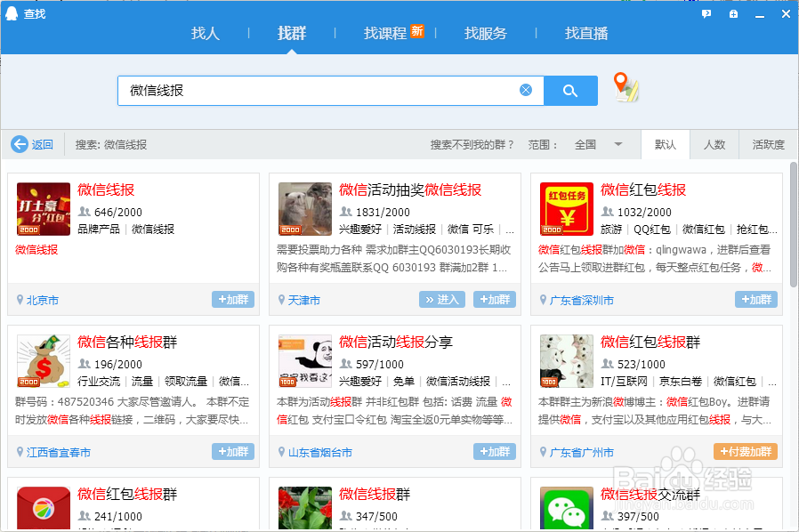This screenshot has width=799, height=532.
Task: Click tag 京东白卷 on 广州 group
Action: click(x=681, y=381)
